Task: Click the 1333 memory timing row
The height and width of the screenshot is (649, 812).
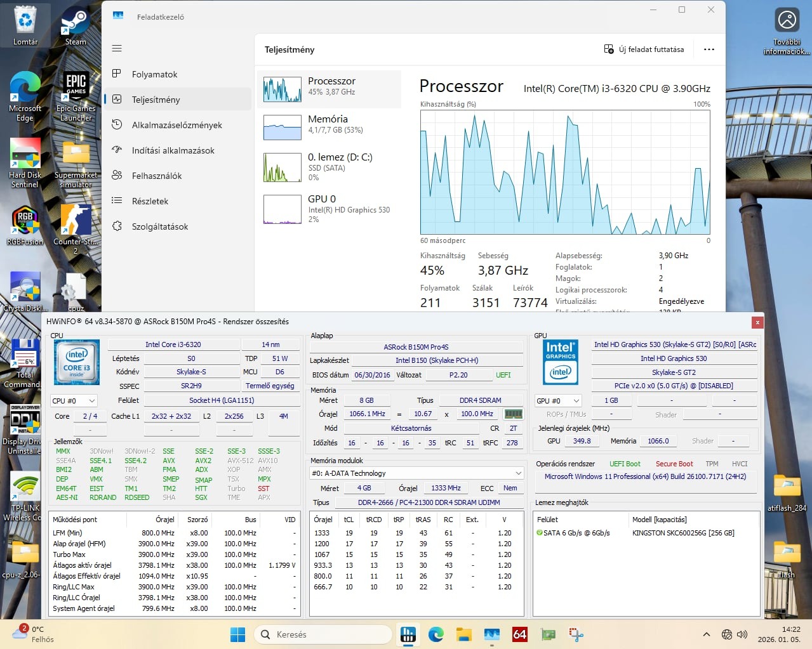Action: (x=416, y=533)
